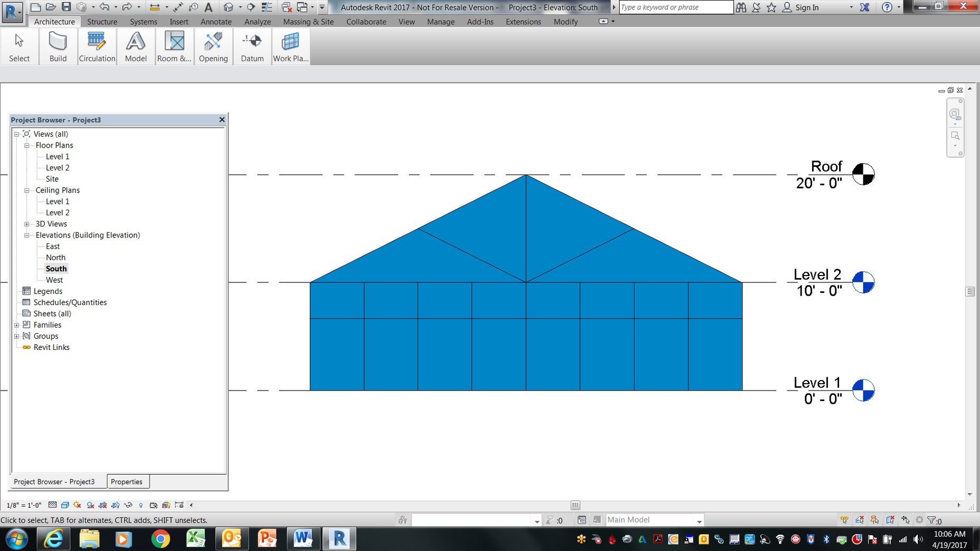This screenshot has width=980, height=551.
Task: Open the Work Plane tool
Action: click(x=290, y=46)
